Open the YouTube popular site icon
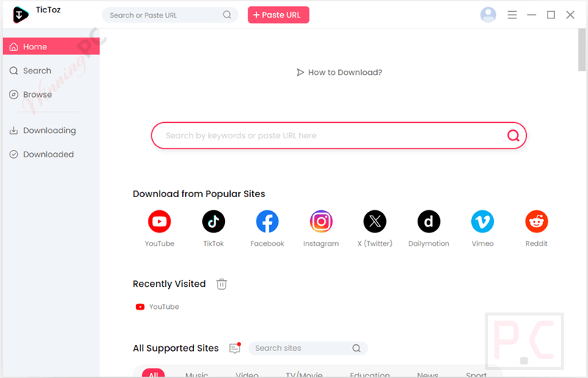Viewport: 588px width, 378px height. pos(159,221)
